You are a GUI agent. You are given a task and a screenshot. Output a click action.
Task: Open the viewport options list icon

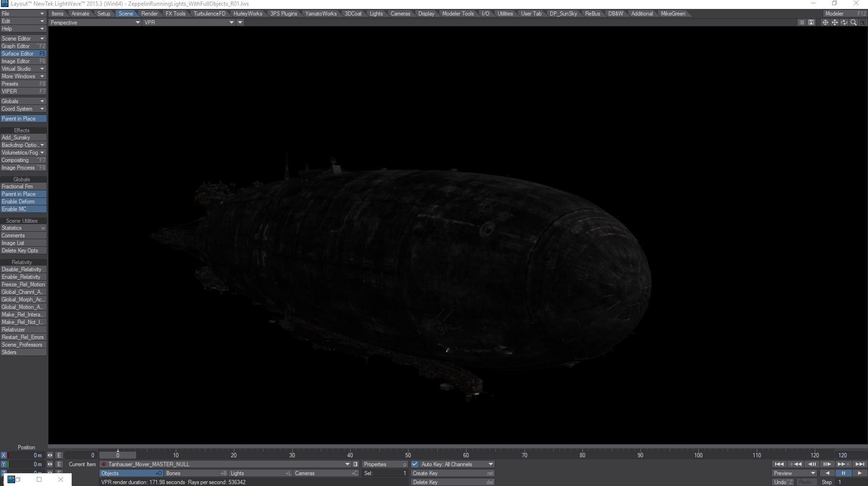[802, 23]
